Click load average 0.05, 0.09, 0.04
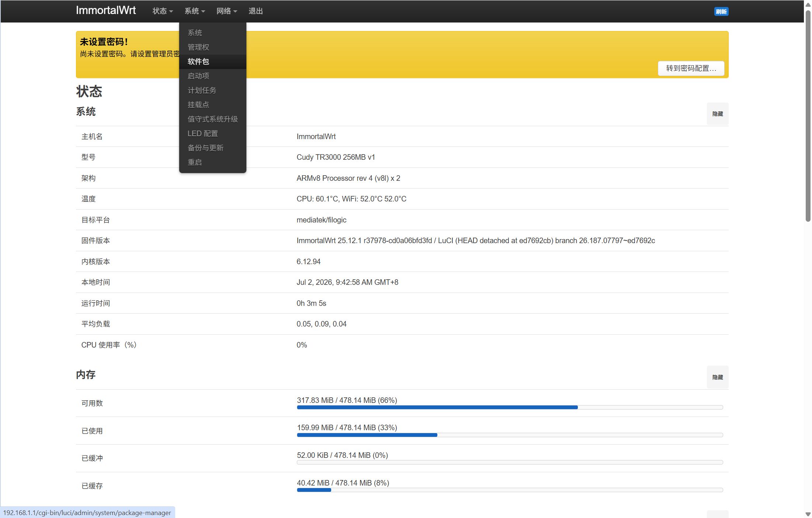Viewport: 812px width, 518px height. click(321, 324)
